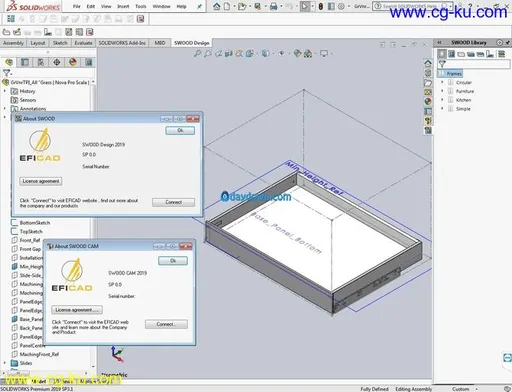This screenshot has height=392, width=512.
Task: Select the SWOOD Design tab
Action: (x=192, y=43)
